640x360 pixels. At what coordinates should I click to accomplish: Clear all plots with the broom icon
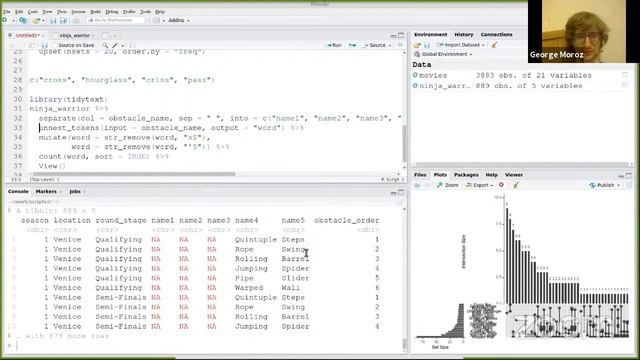point(516,185)
